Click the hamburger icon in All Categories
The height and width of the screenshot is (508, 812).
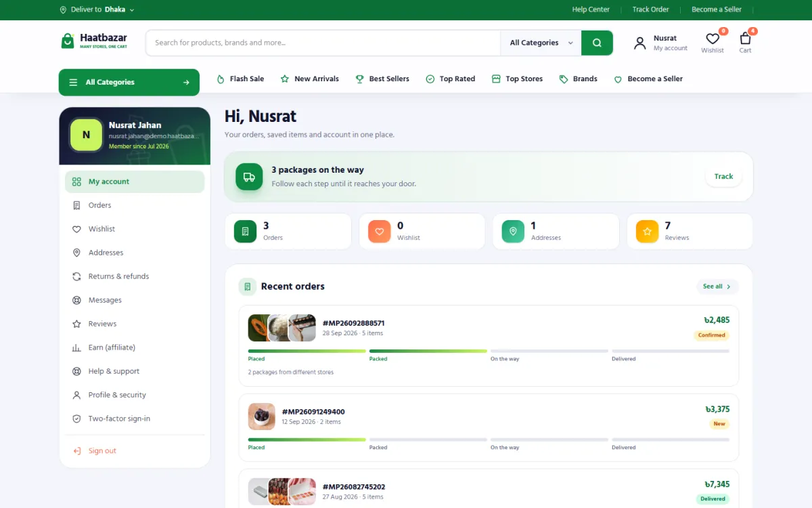pyautogui.click(x=73, y=83)
